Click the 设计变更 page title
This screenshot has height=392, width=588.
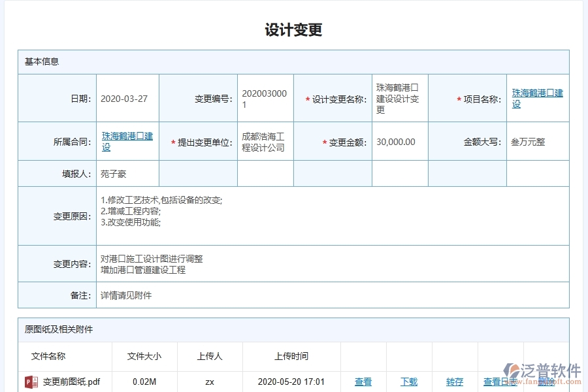click(x=295, y=29)
